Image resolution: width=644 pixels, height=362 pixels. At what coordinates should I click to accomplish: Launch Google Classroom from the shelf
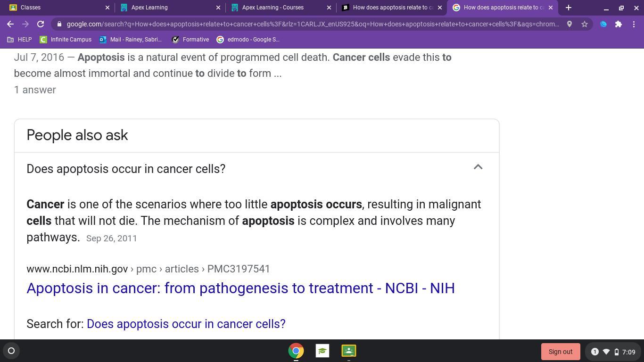point(349,351)
